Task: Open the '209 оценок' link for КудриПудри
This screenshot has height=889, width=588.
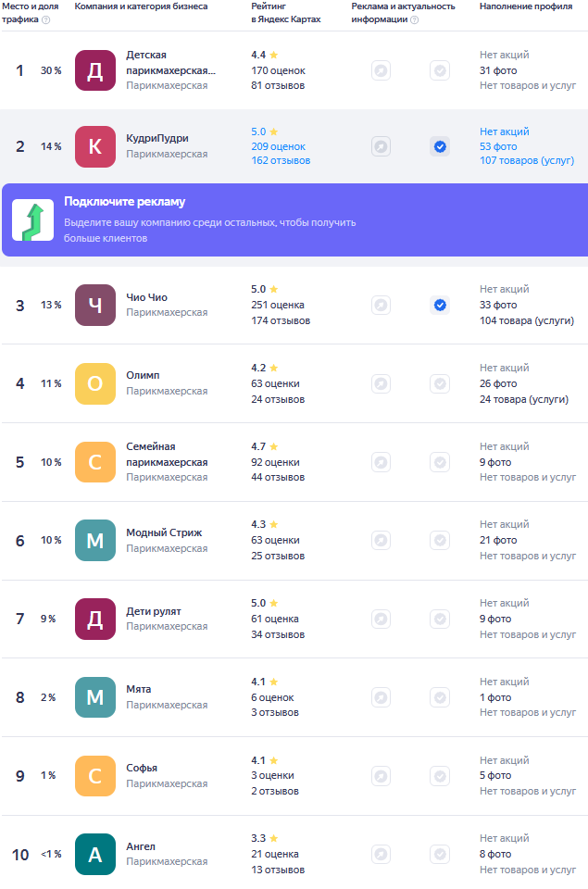Action: click(279, 147)
